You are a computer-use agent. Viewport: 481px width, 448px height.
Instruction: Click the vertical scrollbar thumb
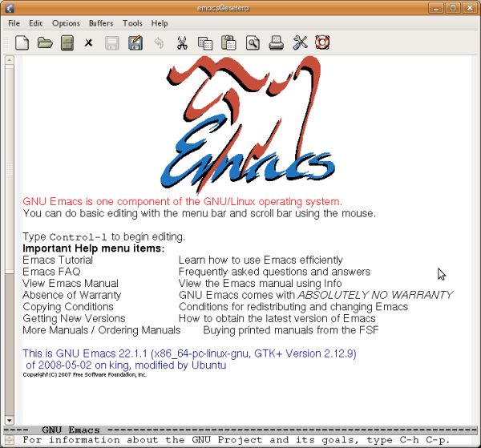click(x=10, y=168)
